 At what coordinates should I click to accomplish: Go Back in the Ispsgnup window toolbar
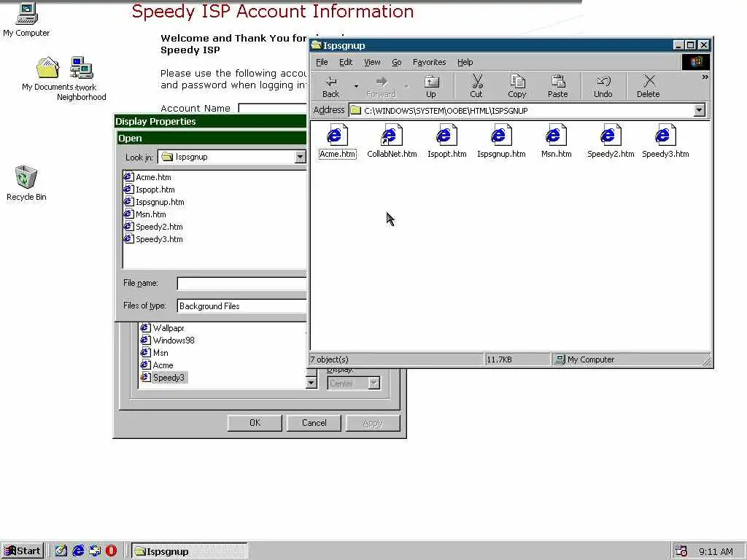click(330, 86)
